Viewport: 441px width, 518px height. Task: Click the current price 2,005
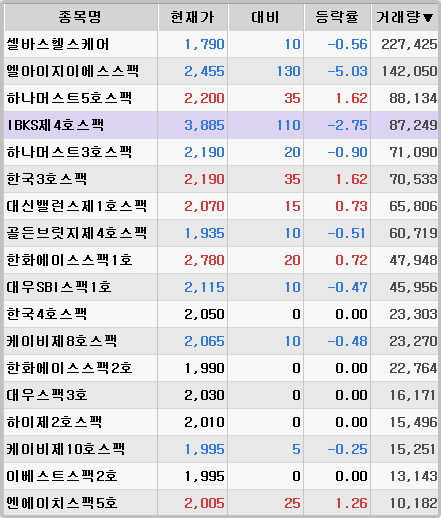[x=204, y=503]
